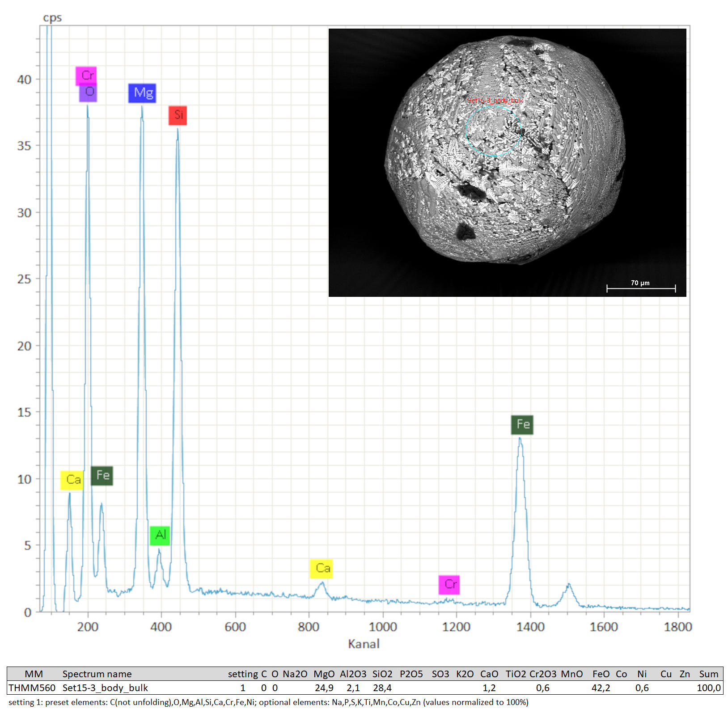Viewport: 728px width, 726px height.
Task: Select the SiO2 column header
Action: [x=382, y=674]
